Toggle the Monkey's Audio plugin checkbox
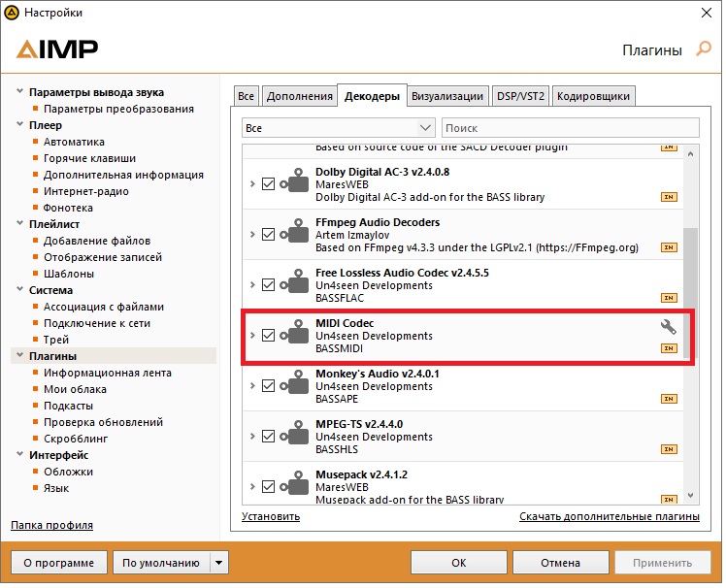 pyautogui.click(x=269, y=386)
